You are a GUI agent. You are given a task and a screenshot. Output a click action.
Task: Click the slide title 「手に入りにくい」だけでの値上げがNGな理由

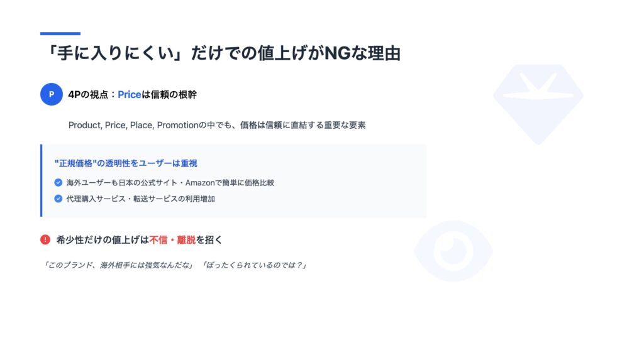222,53
